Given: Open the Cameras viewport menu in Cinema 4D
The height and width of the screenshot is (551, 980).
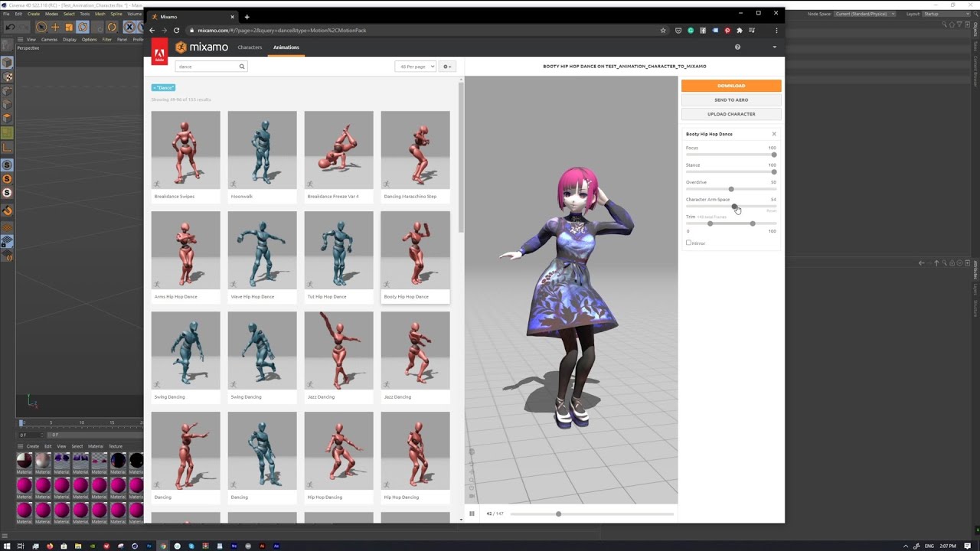Looking at the screenshot, I should tap(49, 39).
